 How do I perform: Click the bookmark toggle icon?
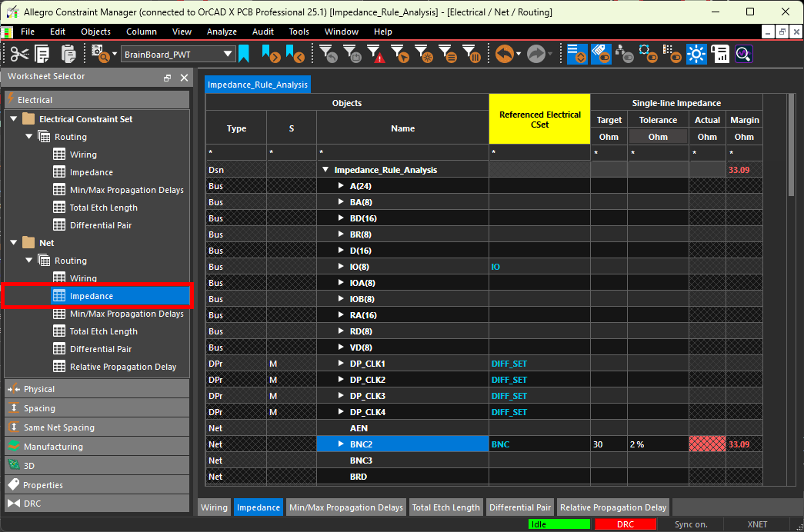point(244,54)
